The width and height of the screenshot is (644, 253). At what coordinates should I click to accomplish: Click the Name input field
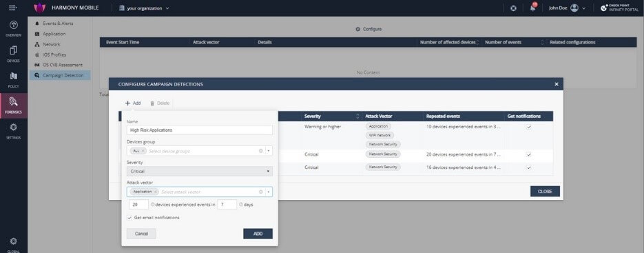[x=200, y=130]
